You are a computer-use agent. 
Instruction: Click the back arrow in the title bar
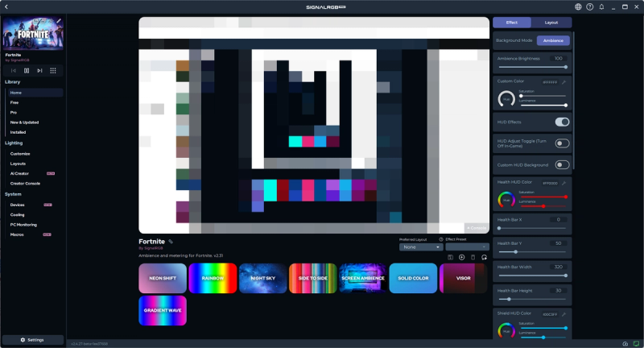tap(6, 6)
